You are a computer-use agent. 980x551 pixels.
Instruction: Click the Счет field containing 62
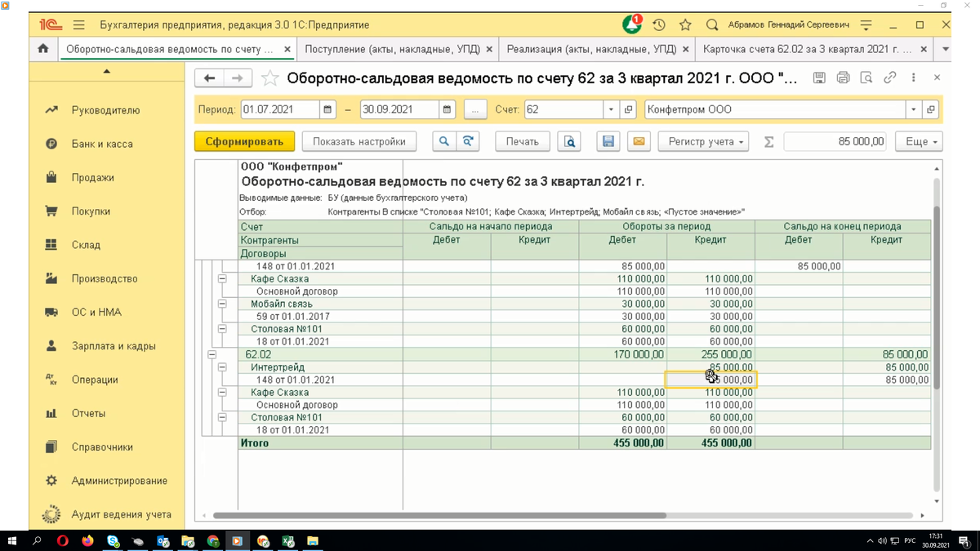[x=563, y=109]
